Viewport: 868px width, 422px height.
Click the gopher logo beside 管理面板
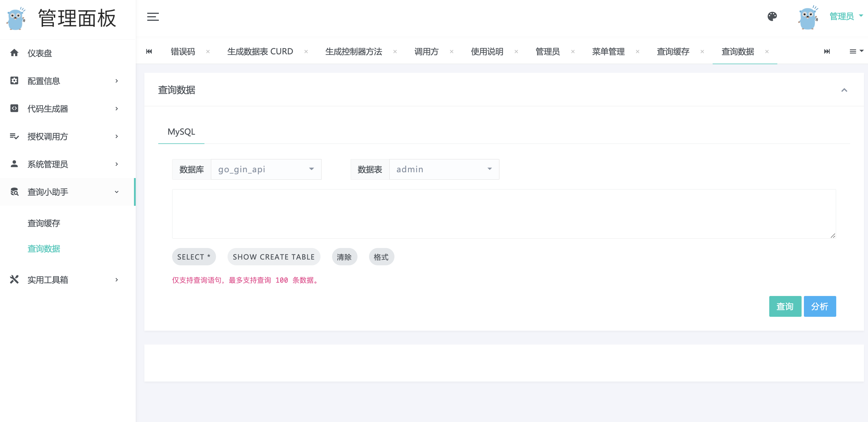coord(16,18)
